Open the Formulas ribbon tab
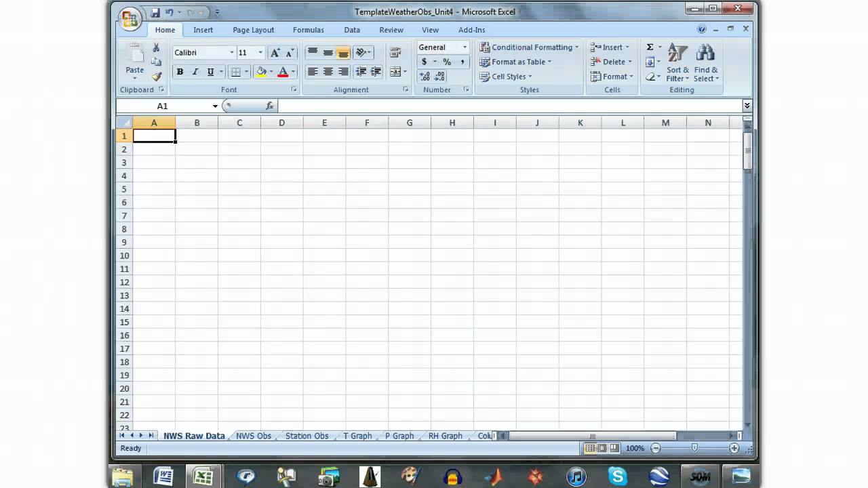The image size is (868, 488). (x=309, y=30)
